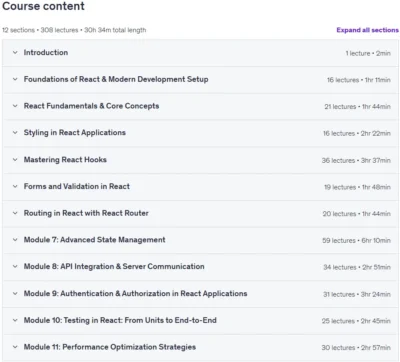The width and height of the screenshot is (400, 362).
Task: Open Styling in React Applications section title
Action: (75, 133)
